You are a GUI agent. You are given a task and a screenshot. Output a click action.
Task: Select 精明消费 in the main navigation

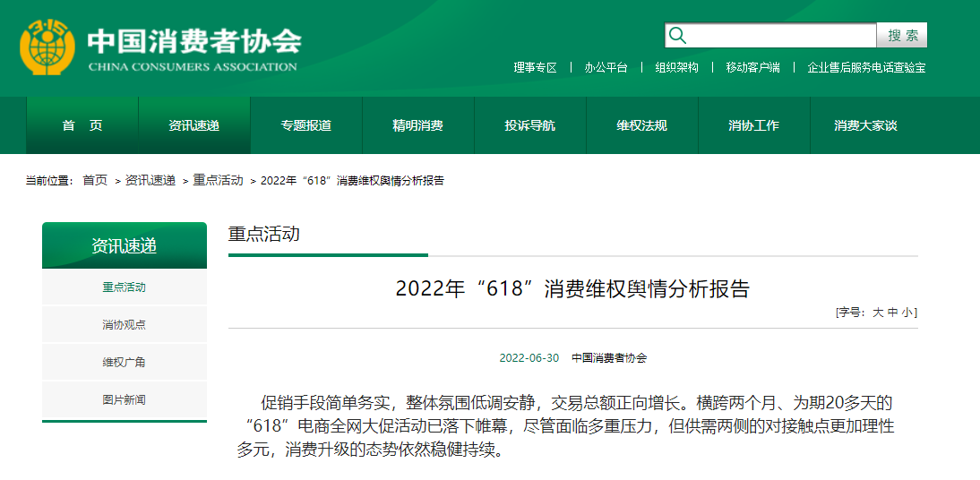coord(417,125)
